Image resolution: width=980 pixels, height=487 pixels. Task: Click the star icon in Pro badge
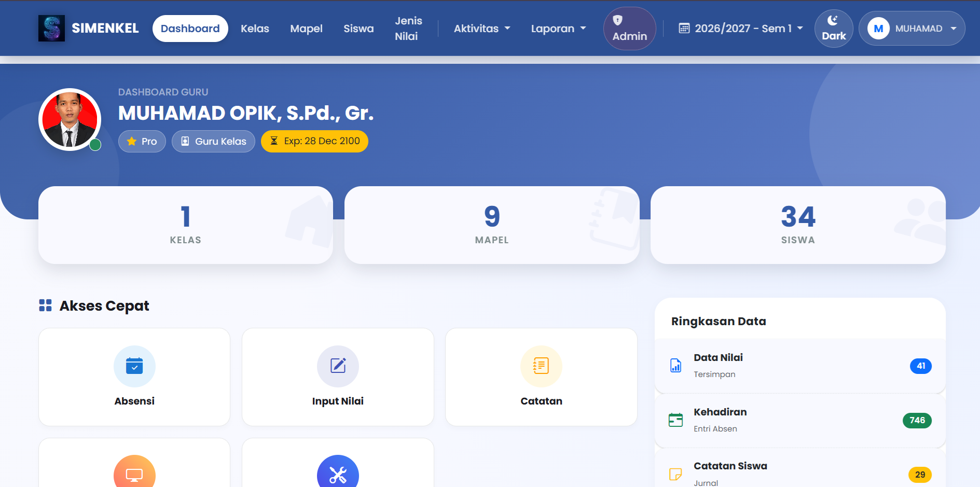(132, 141)
